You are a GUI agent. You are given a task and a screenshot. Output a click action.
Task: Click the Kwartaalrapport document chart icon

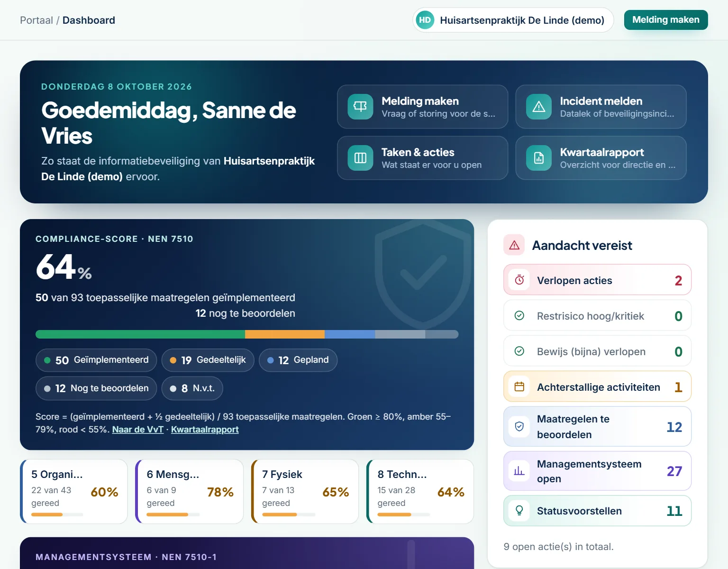pos(539,158)
